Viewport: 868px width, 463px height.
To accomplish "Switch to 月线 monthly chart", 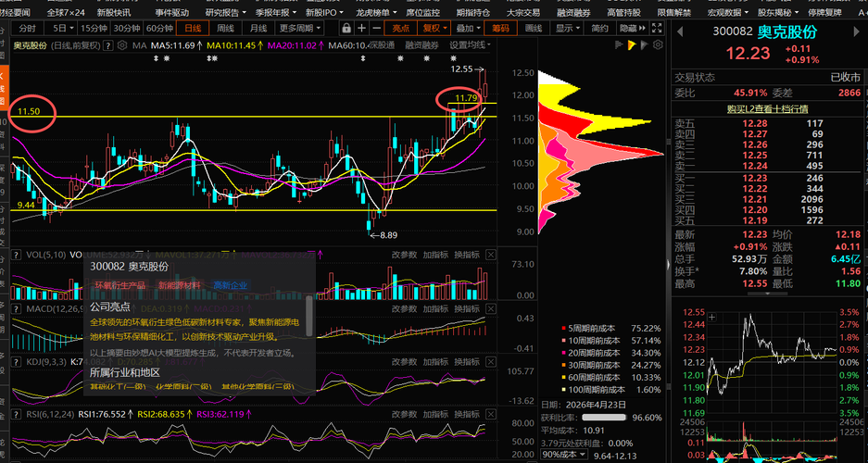I will (258, 28).
